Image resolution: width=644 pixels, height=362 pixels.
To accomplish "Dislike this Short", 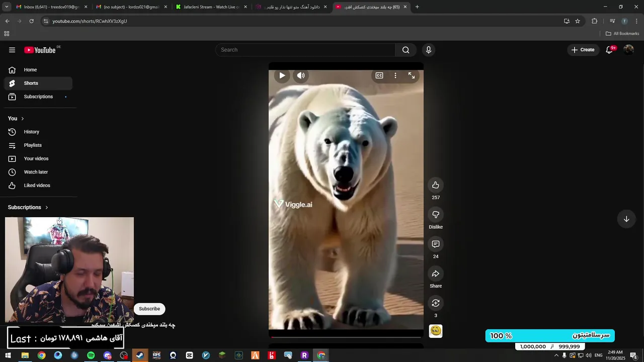I will click(x=436, y=215).
